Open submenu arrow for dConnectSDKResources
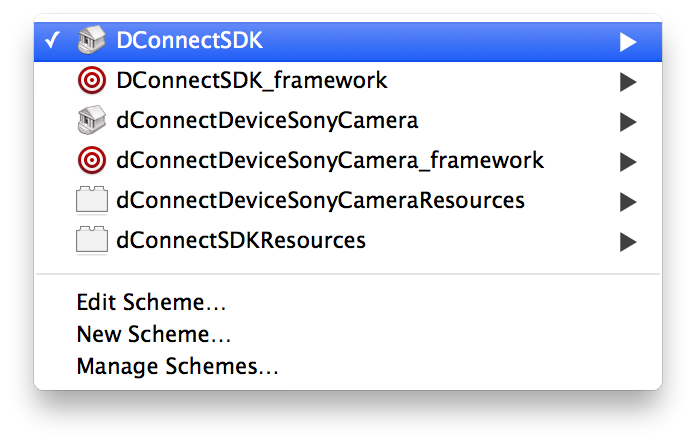Screen dimensions: 696x444 tap(627, 241)
